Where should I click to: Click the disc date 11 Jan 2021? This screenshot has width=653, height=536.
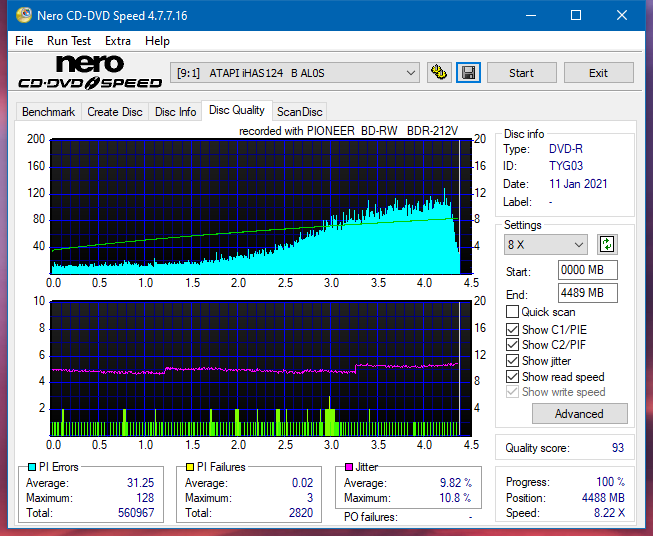pos(578,184)
